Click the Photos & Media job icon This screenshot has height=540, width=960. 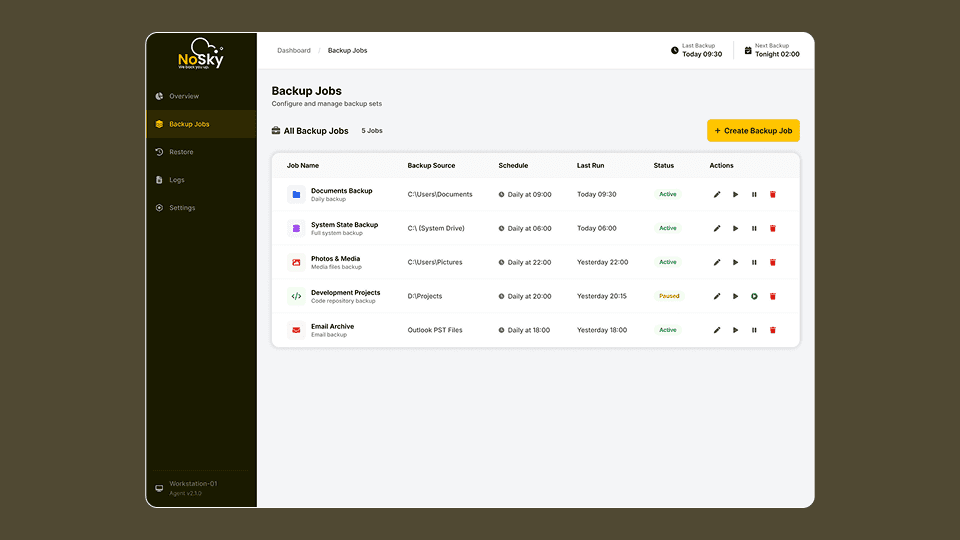pos(296,263)
